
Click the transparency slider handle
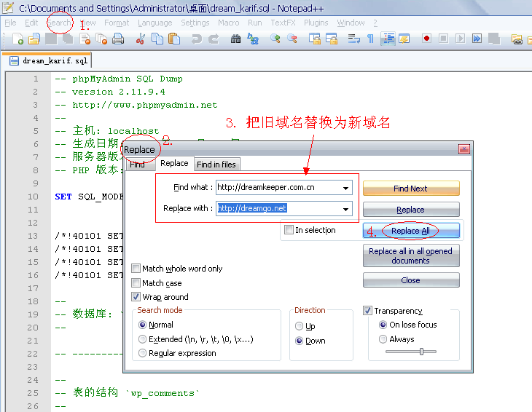(x=421, y=352)
